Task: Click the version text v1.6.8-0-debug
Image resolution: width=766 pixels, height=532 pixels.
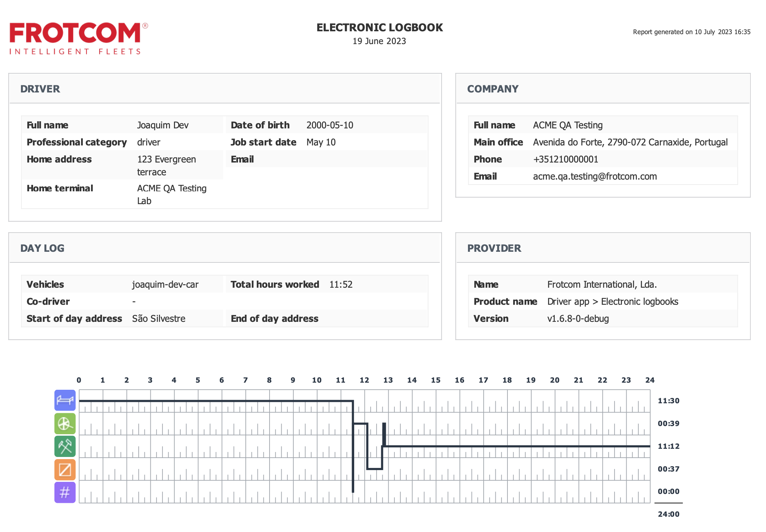Action: pos(578,319)
